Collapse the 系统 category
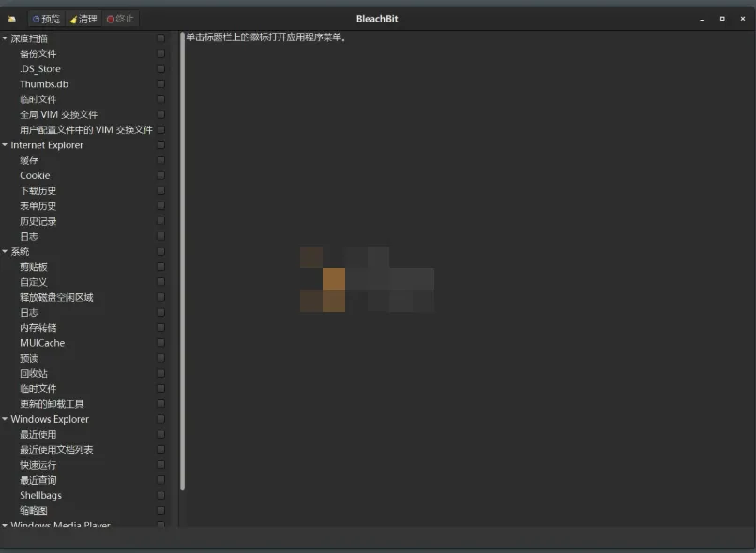 click(x=5, y=251)
